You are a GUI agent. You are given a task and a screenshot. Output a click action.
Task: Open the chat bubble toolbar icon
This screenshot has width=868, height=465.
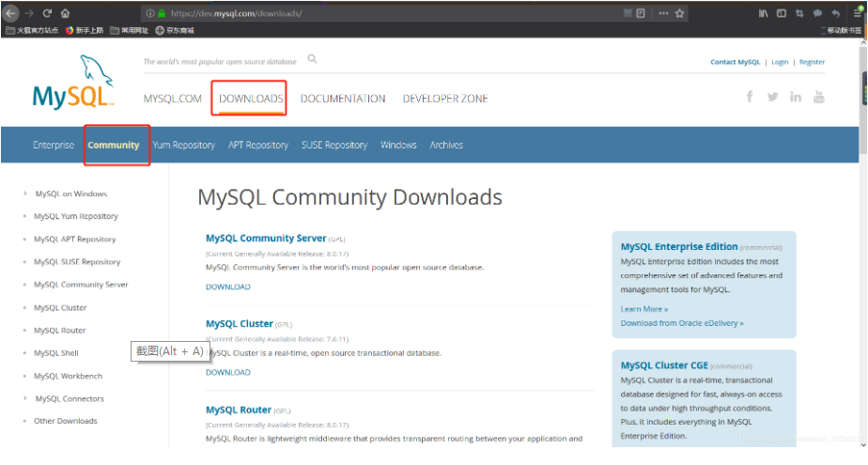pos(817,13)
